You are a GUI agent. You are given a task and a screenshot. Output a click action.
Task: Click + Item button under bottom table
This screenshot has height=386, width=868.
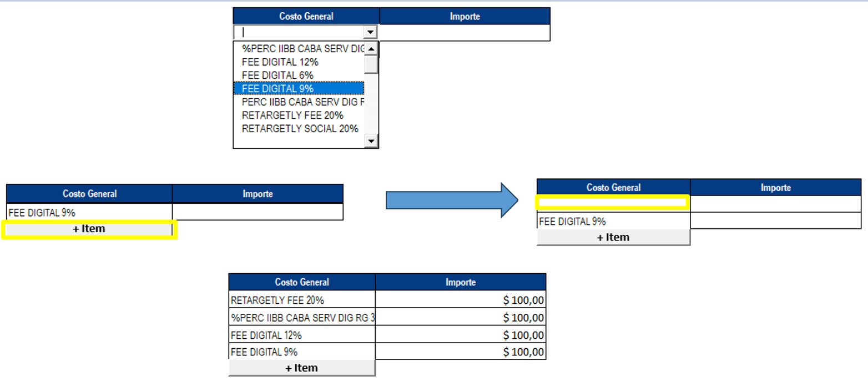pyautogui.click(x=301, y=368)
